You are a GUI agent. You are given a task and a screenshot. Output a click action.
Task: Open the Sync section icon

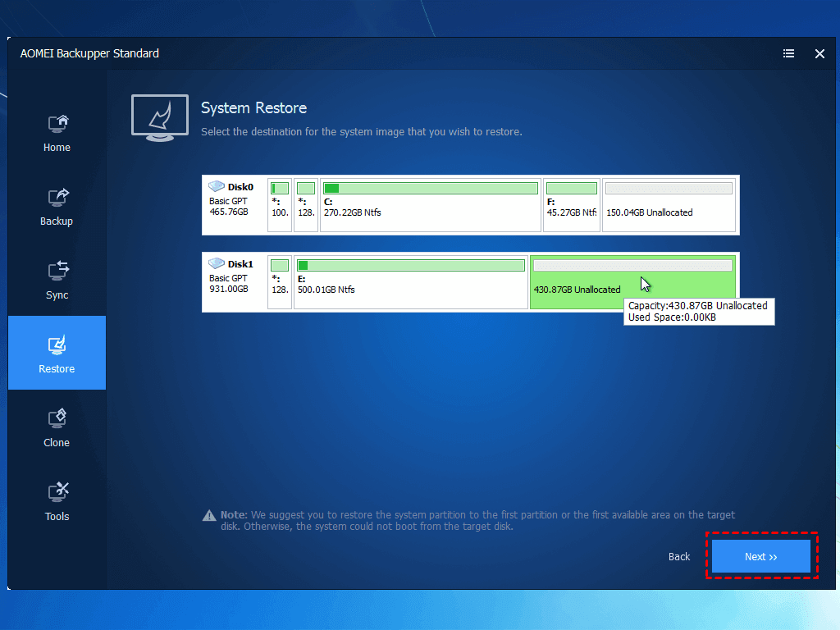coord(58,271)
